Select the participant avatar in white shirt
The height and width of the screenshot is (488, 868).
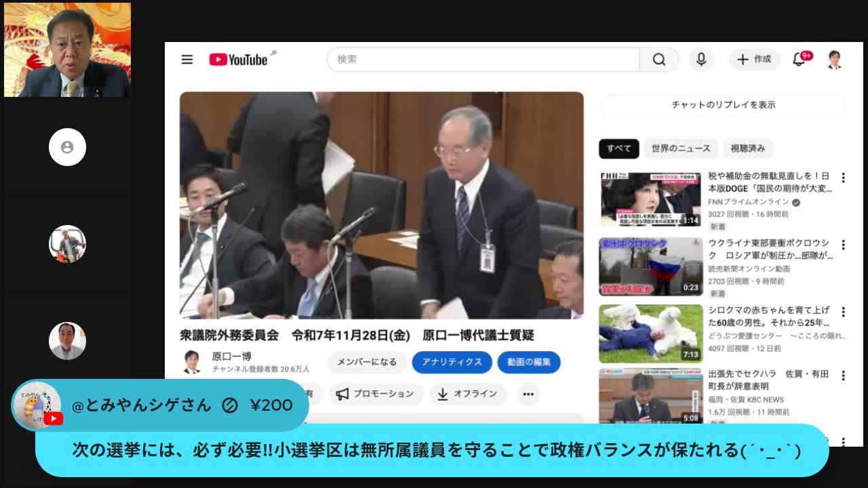coord(67,341)
